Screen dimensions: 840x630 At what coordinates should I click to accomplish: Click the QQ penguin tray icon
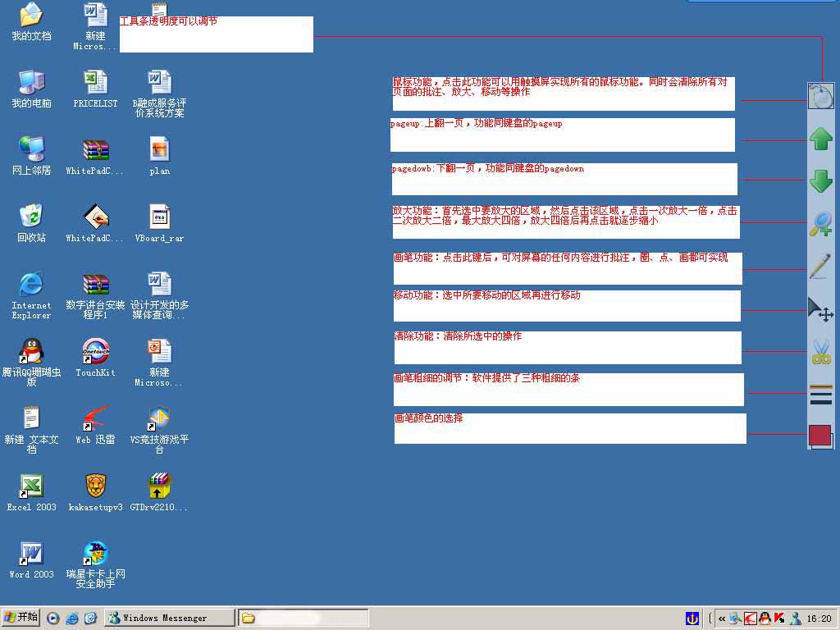(x=765, y=619)
